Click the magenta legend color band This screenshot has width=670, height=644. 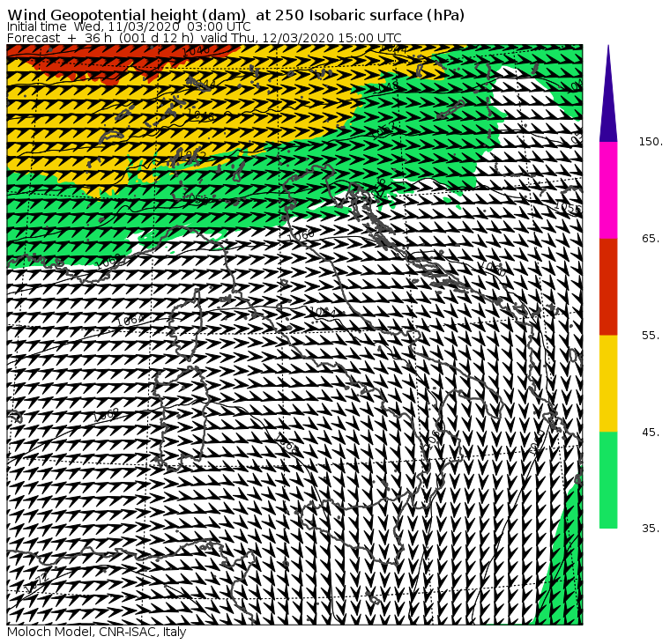[608, 190]
